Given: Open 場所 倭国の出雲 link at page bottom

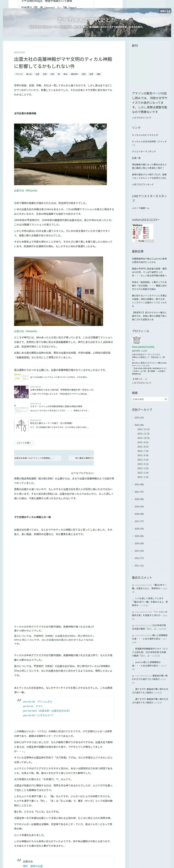Looking at the screenshot, I should 33,866.
